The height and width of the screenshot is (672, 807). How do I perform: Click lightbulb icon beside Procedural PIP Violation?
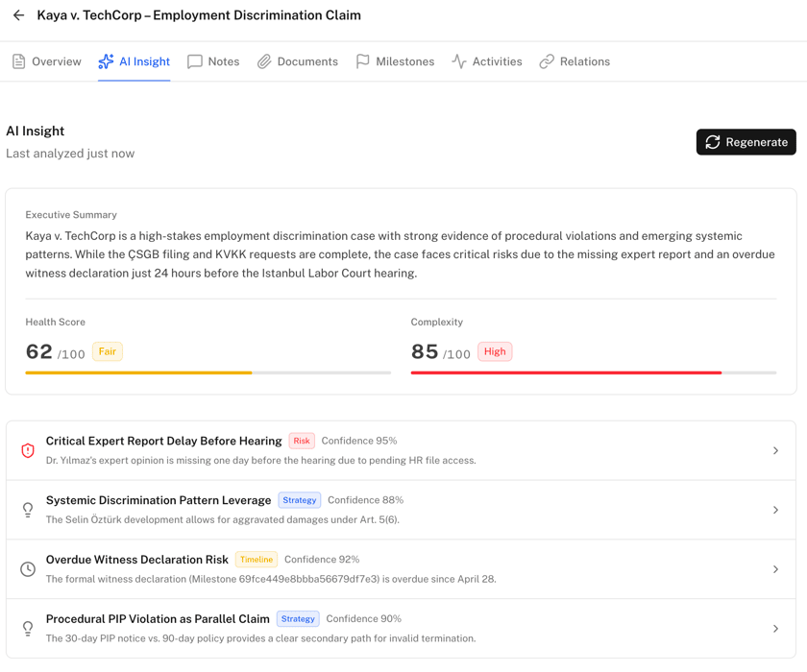coord(28,628)
